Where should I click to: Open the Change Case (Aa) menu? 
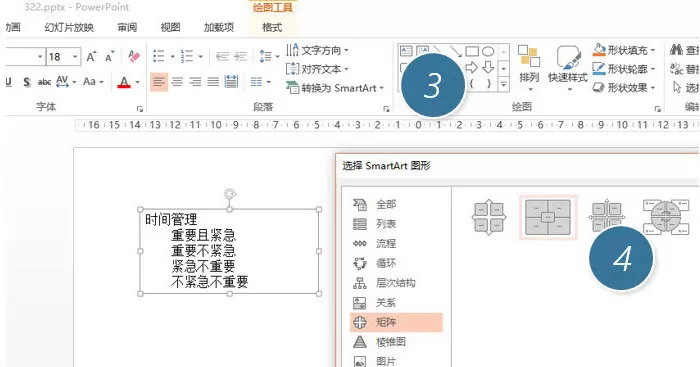pyautogui.click(x=93, y=82)
